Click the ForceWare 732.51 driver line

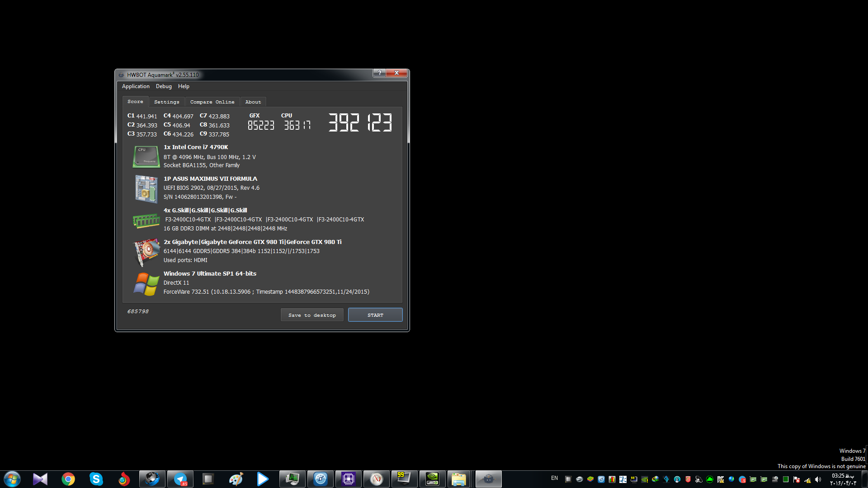click(266, 291)
